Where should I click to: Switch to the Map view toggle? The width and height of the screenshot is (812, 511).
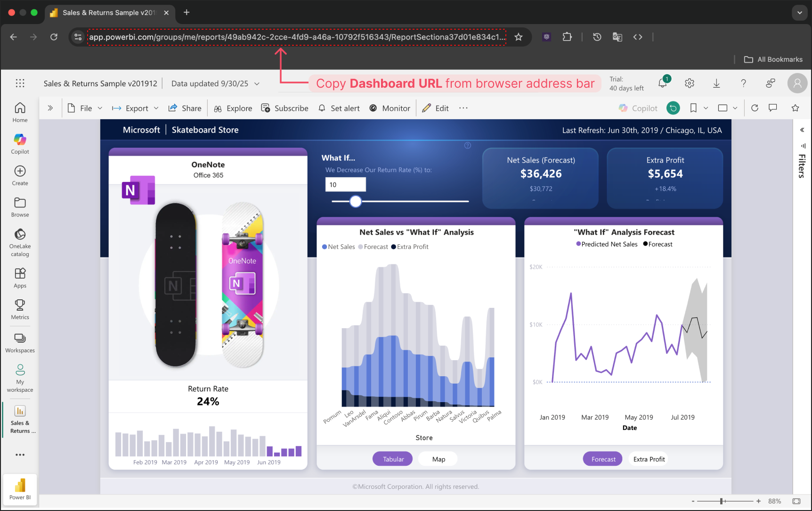[x=438, y=459]
